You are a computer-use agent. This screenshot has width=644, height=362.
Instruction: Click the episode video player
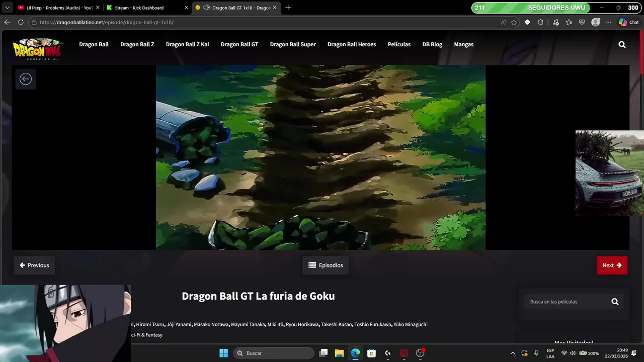coord(320,157)
